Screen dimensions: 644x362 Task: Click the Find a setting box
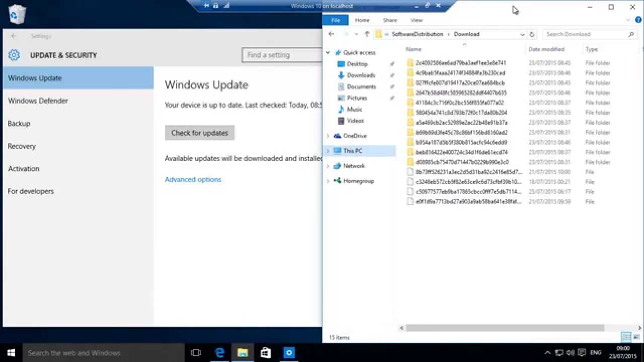point(282,55)
